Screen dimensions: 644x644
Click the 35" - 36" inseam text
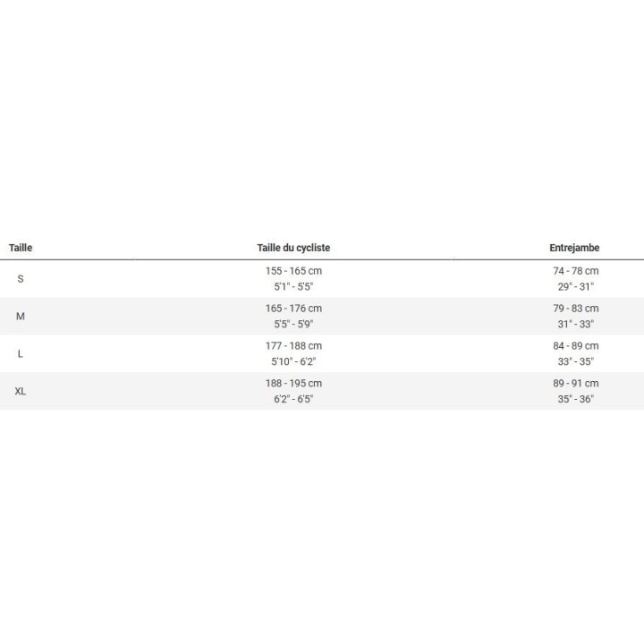click(x=576, y=399)
